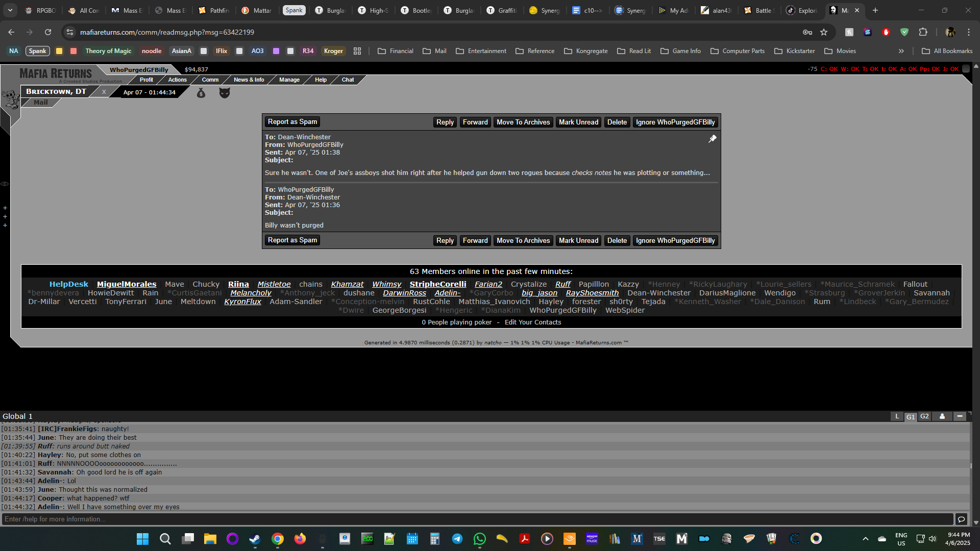Open Steam from the taskbar
This screenshot has width=980, height=551.
point(255,539)
